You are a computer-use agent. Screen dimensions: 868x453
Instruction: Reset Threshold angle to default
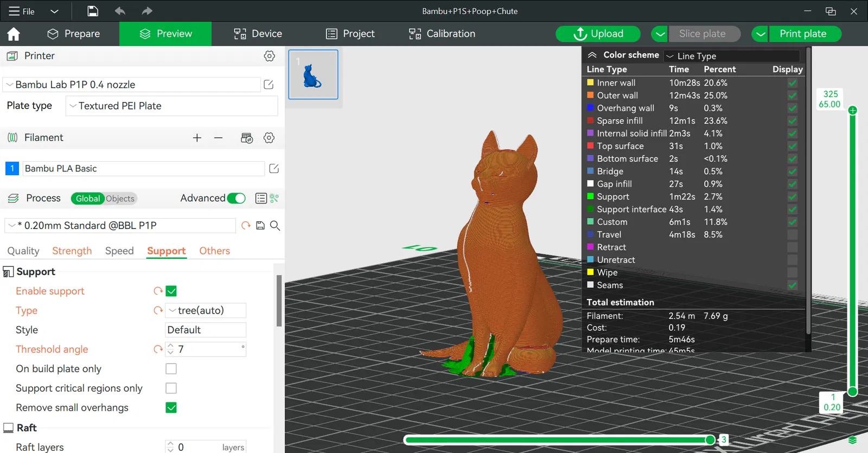click(158, 349)
